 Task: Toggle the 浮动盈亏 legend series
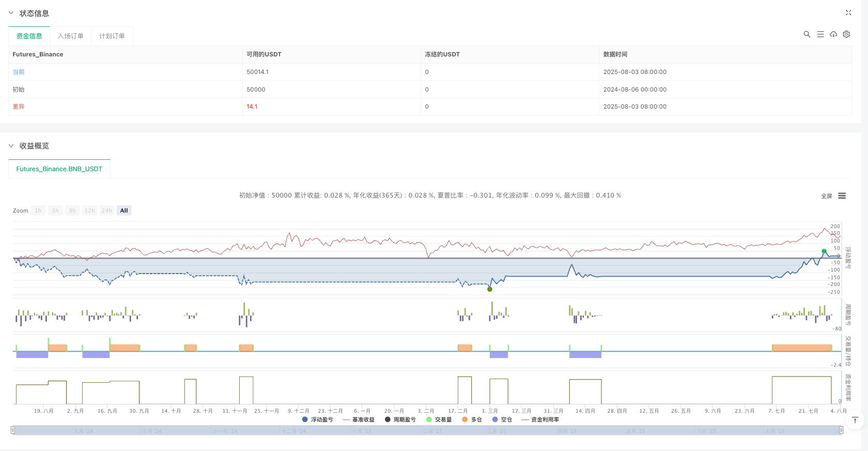(317, 419)
